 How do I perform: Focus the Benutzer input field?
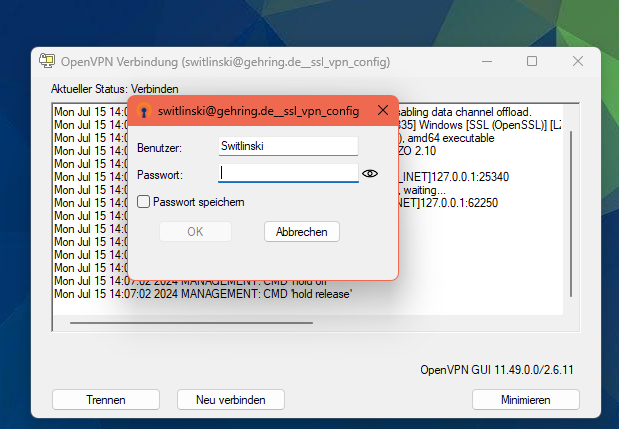click(x=288, y=146)
